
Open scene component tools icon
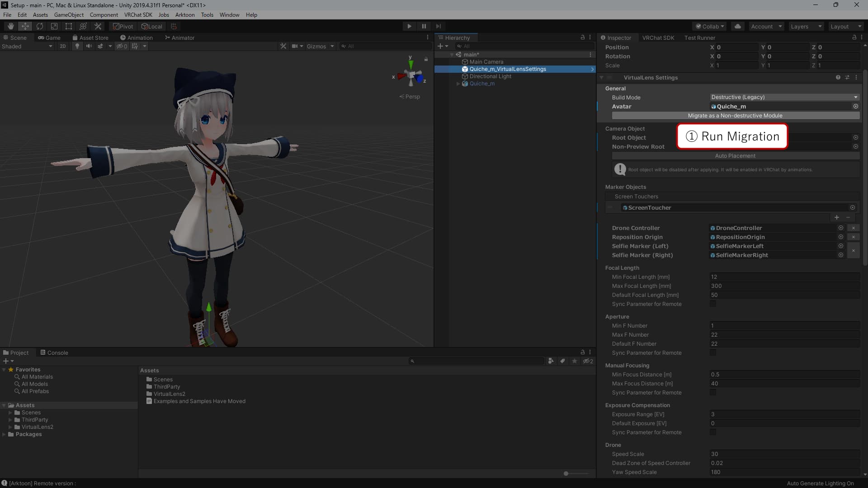click(283, 46)
